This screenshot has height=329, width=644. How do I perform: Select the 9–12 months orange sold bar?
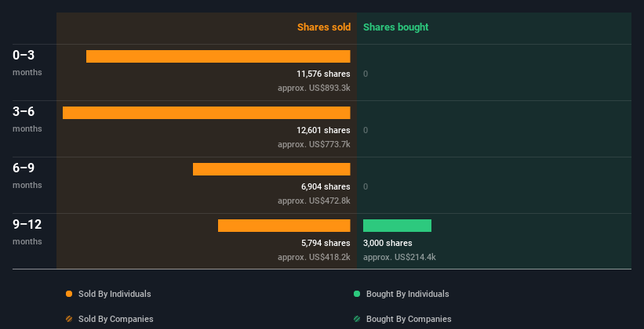[x=284, y=226]
